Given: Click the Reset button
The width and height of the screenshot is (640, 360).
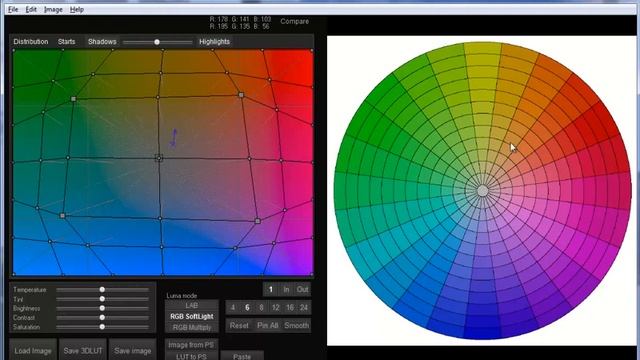Looking at the screenshot, I should point(239,326).
